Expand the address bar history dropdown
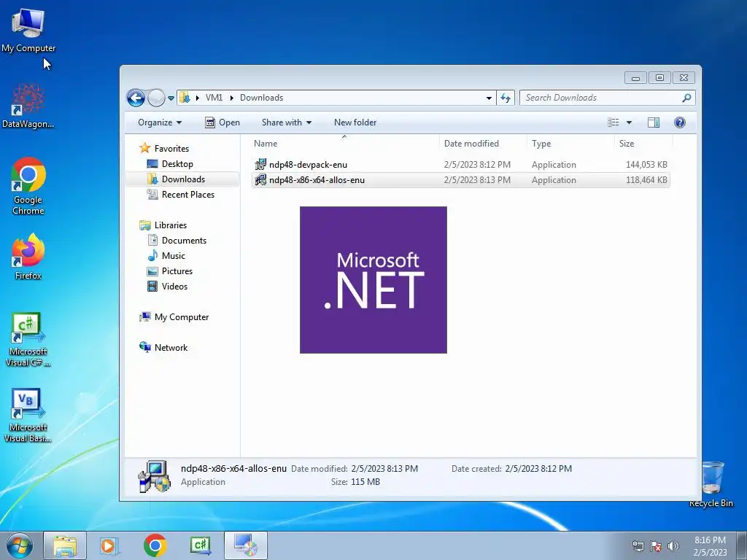This screenshot has height=560, width=747. 489,98
